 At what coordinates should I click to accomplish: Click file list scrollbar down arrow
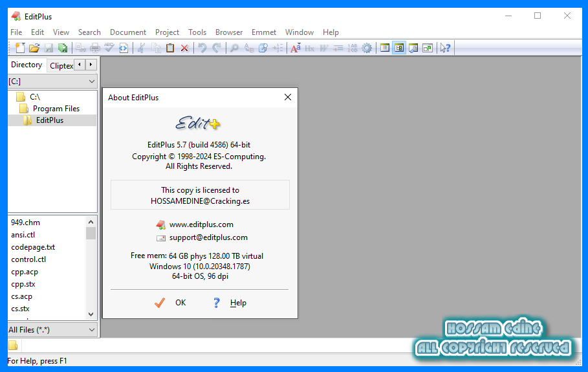point(91,314)
